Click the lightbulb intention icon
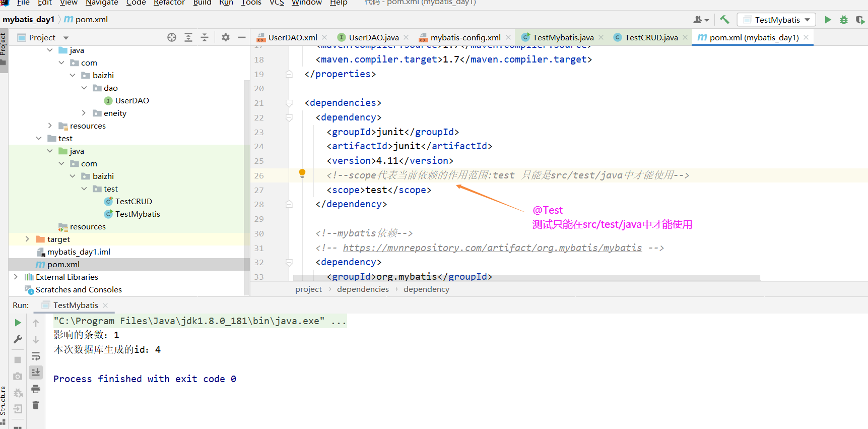The height and width of the screenshot is (429, 868). click(302, 173)
